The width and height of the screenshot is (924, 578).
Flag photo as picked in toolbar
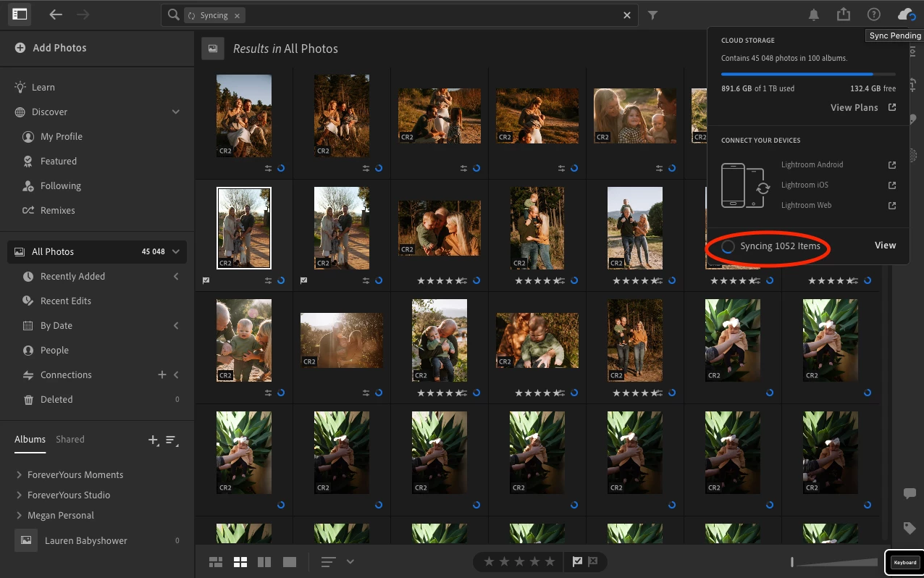577,561
